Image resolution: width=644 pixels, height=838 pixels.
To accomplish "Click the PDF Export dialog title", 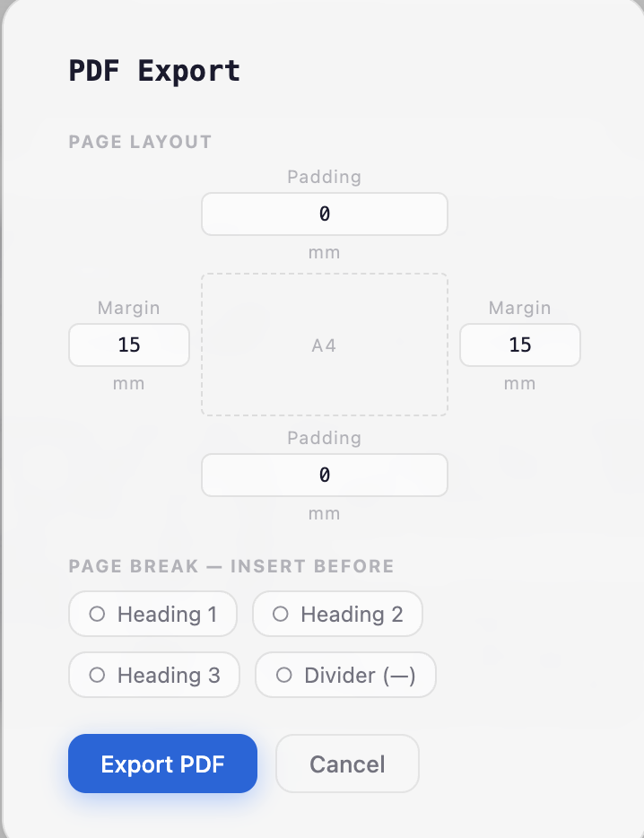I will [x=154, y=70].
